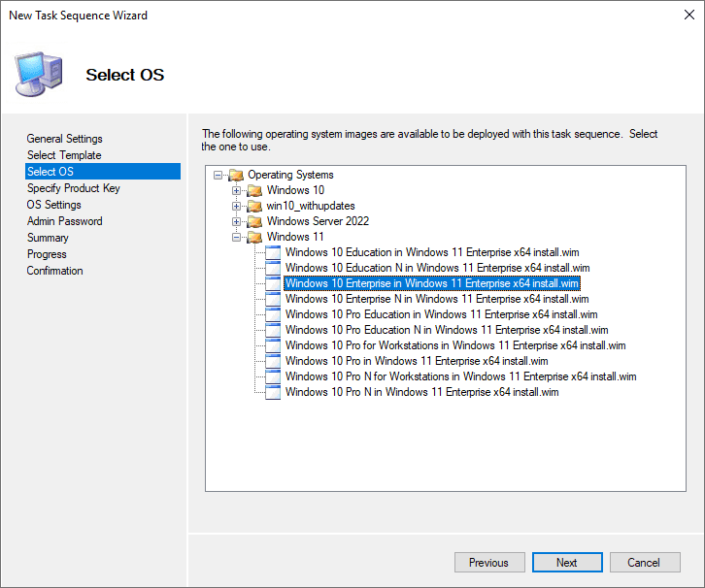Click the Windows Server 2022 folder icon
Image resolution: width=705 pixels, height=588 pixels.
[x=255, y=221]
